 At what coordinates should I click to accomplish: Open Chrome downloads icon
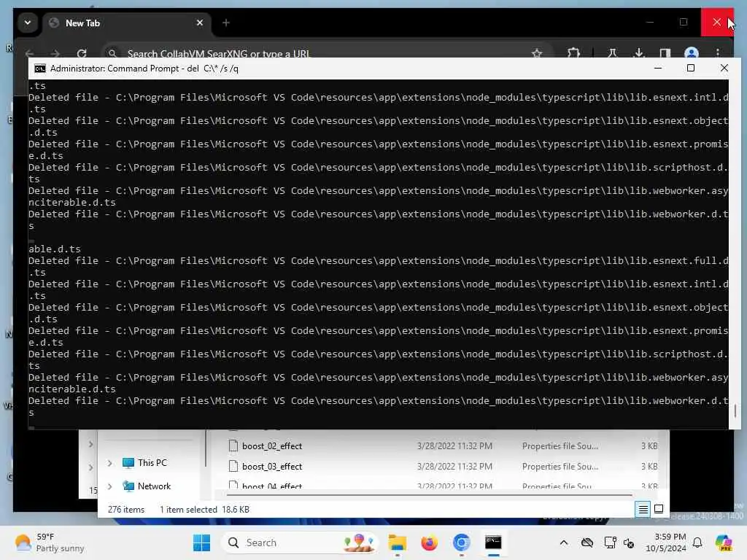[639, 52]
